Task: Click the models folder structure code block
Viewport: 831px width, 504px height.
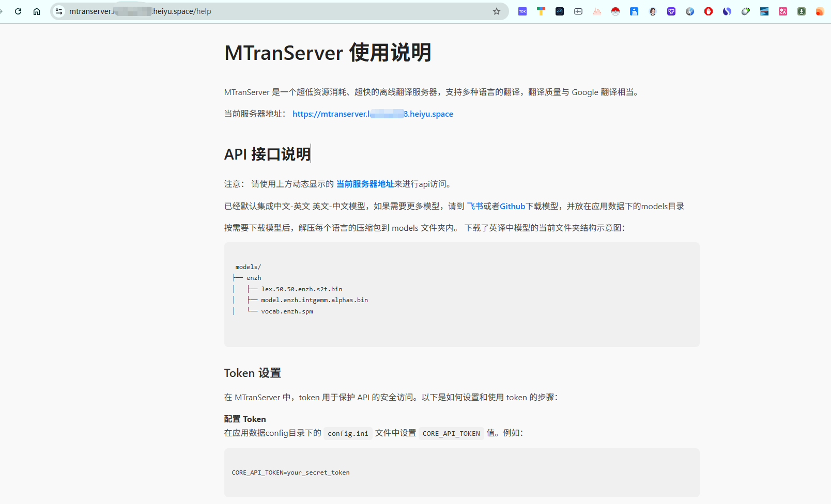Action: pyautogui.click(x=462, y=294)
